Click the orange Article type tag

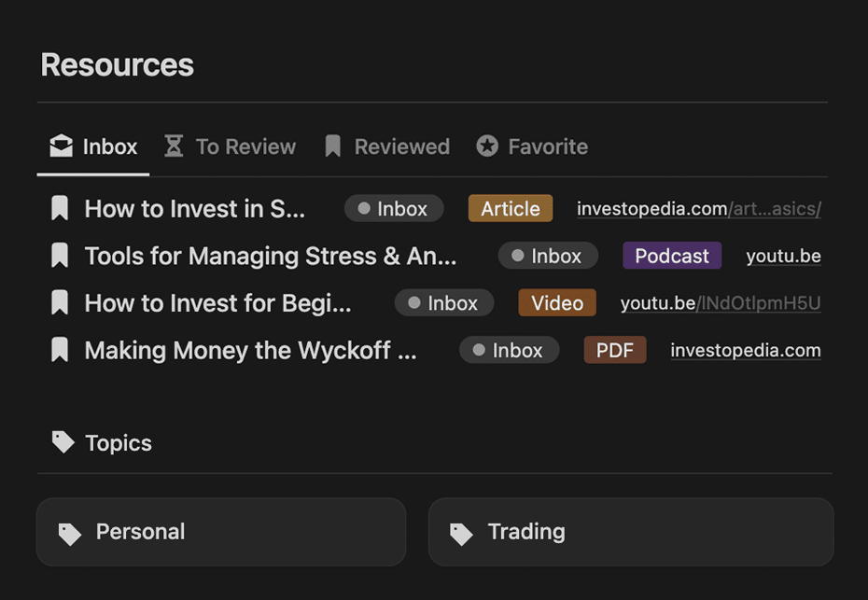(x=511, y=208)
